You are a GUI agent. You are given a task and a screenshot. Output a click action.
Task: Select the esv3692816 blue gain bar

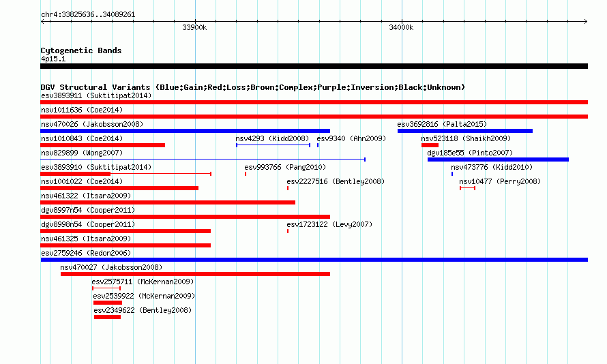[465, 131]
